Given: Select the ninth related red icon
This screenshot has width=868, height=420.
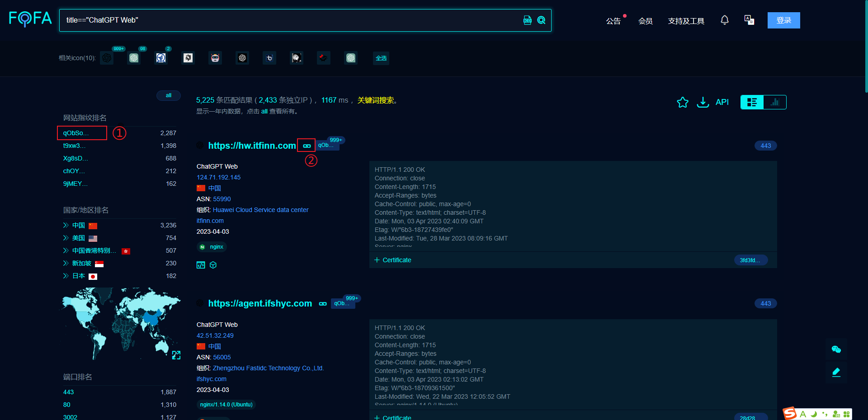Looking at the screenshot, I should [x=324, y=58].
